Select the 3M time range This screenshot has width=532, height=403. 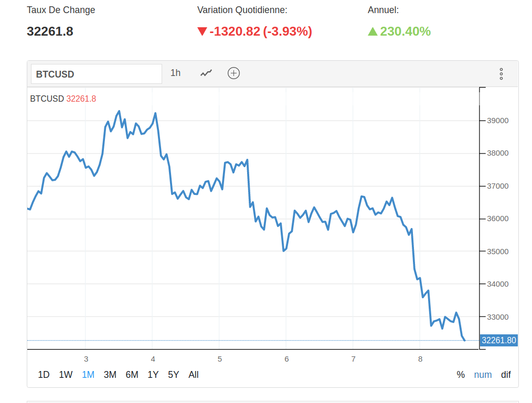(x=110, y=375)
